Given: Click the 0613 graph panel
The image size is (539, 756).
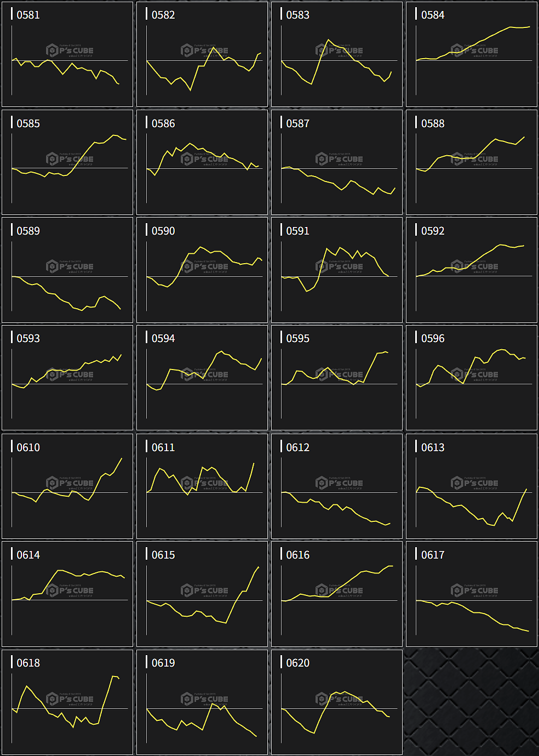Looking at the screenshot, I should click(x=472, y=486).
